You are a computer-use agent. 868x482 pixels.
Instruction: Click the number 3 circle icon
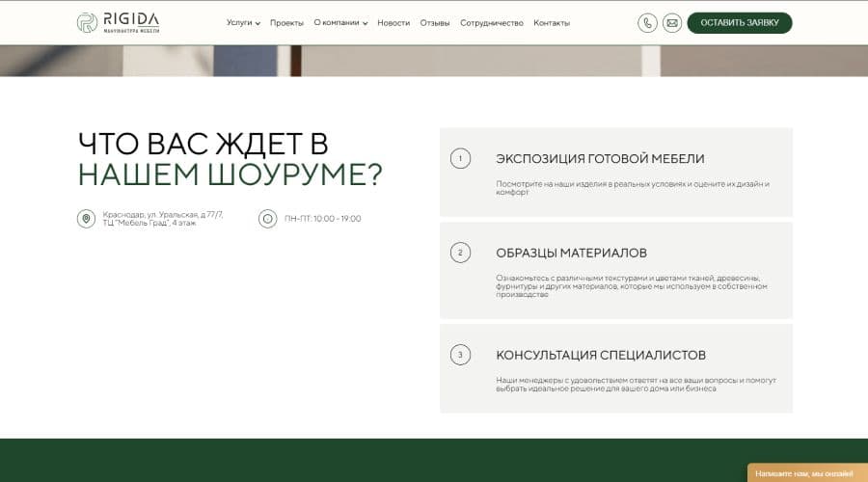coord(460,355)
